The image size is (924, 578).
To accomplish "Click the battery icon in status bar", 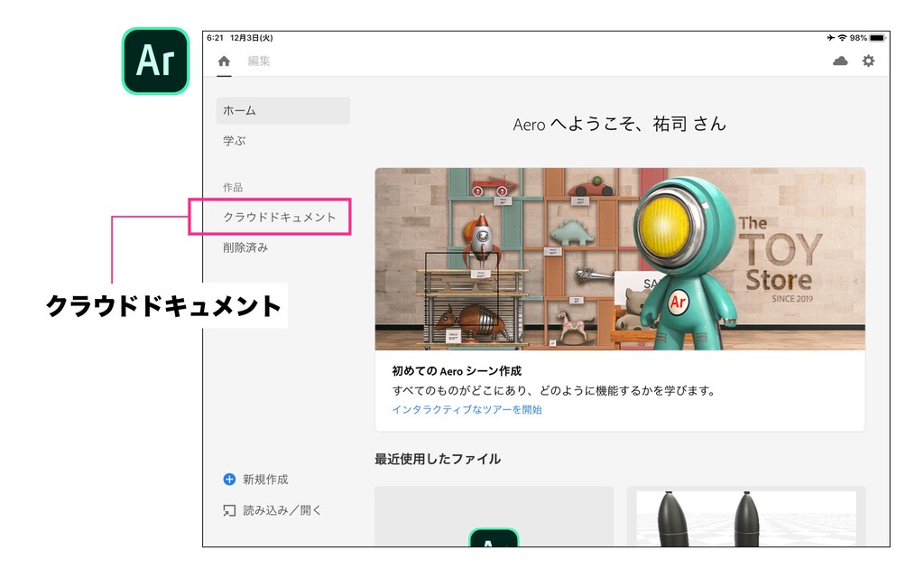I will point(877,38).
